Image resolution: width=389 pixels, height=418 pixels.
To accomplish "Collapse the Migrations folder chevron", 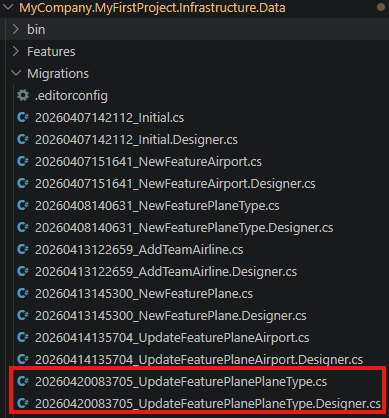I will [16, 73].
